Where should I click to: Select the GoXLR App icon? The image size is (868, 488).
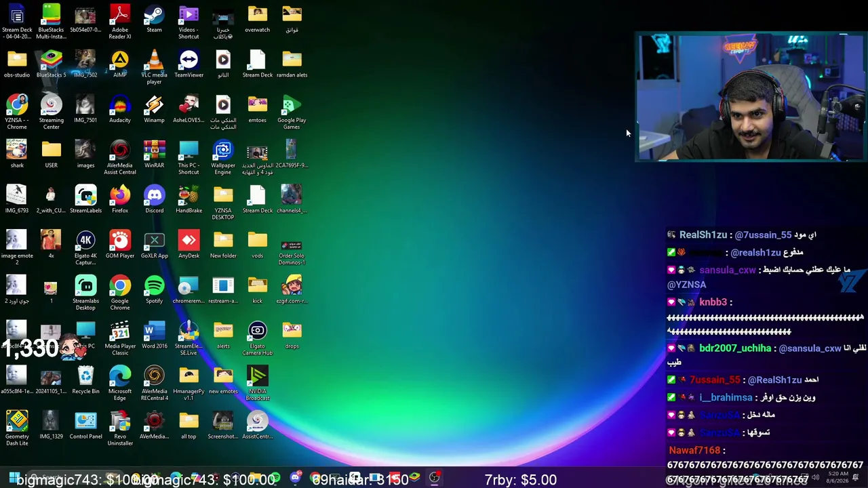coord(154,245)
